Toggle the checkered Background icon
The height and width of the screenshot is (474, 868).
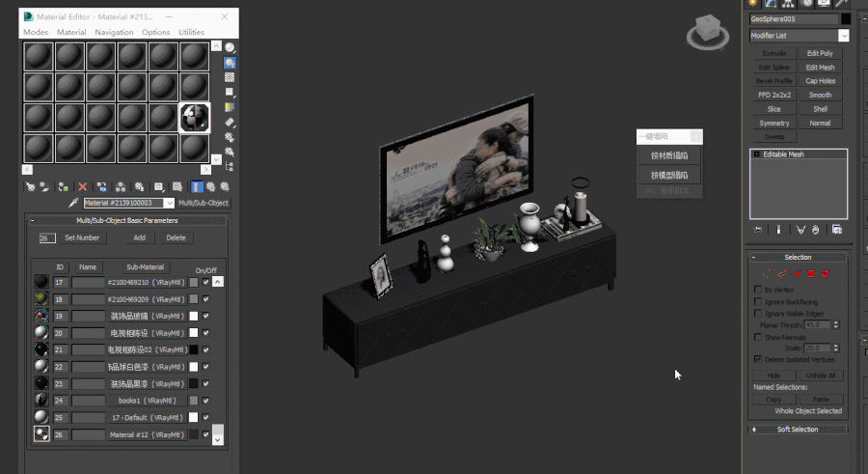click(x=230, y=77)
